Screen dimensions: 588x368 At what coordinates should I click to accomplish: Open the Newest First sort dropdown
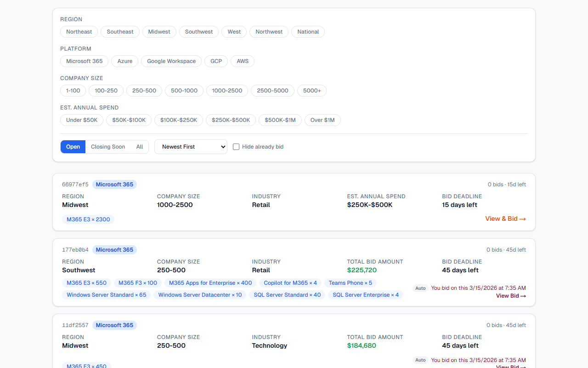tap(191, 147)
